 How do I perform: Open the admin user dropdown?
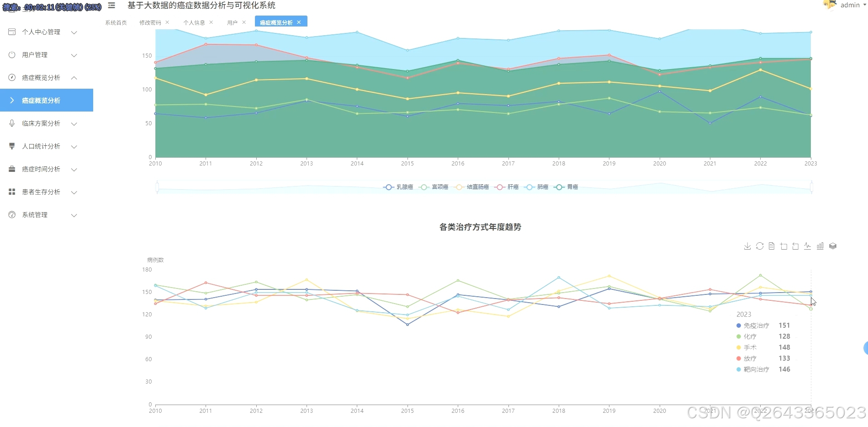pyautogui.click(x=853, y=5)
